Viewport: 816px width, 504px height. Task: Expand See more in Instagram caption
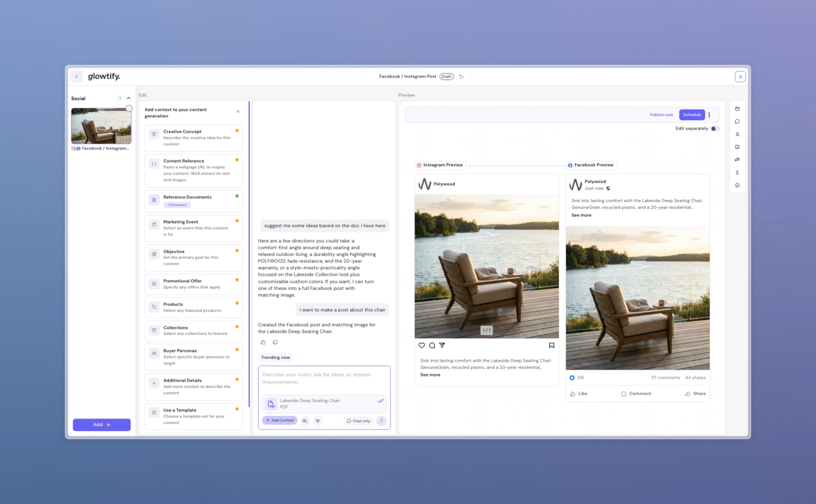tap(430, 375)
